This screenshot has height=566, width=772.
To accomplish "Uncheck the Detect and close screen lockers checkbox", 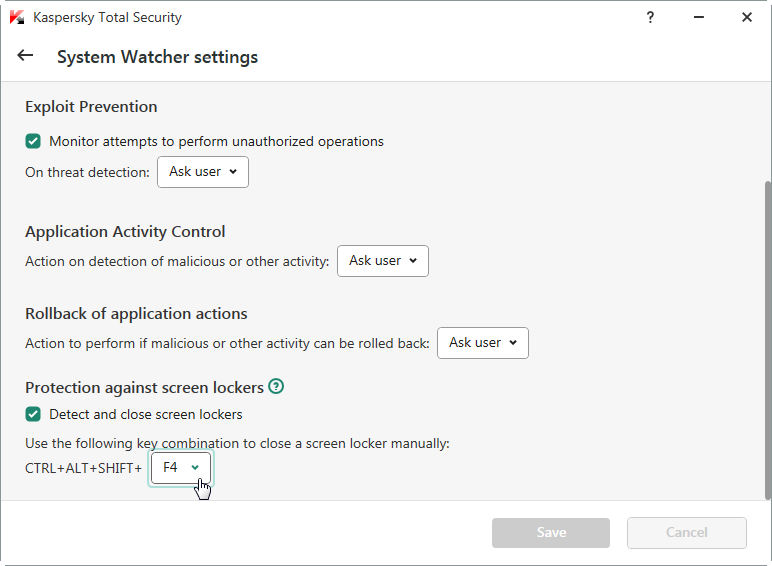I will pos(33,414).
